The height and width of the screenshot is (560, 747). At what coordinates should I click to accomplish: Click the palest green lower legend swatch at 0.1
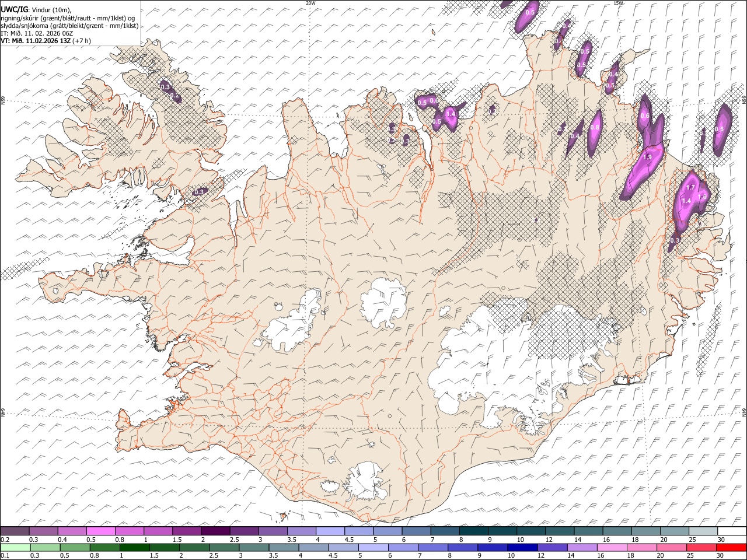(15, 547)
